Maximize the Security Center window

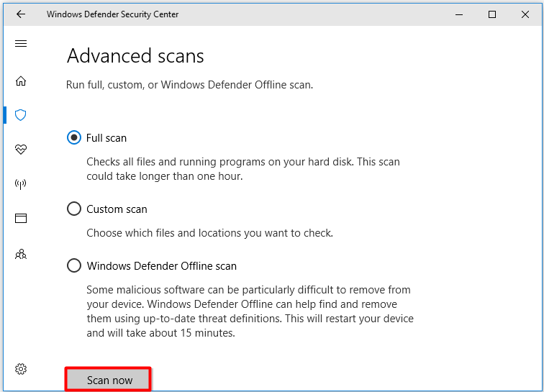point(492,14)
